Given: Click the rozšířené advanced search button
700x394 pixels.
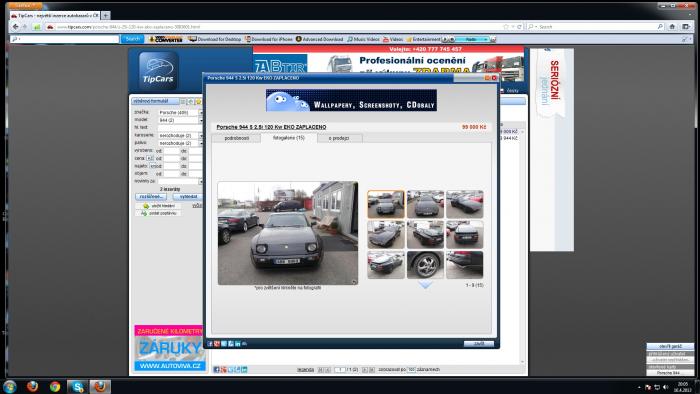Looking at the screenshot, I should [x=151, y=197].
